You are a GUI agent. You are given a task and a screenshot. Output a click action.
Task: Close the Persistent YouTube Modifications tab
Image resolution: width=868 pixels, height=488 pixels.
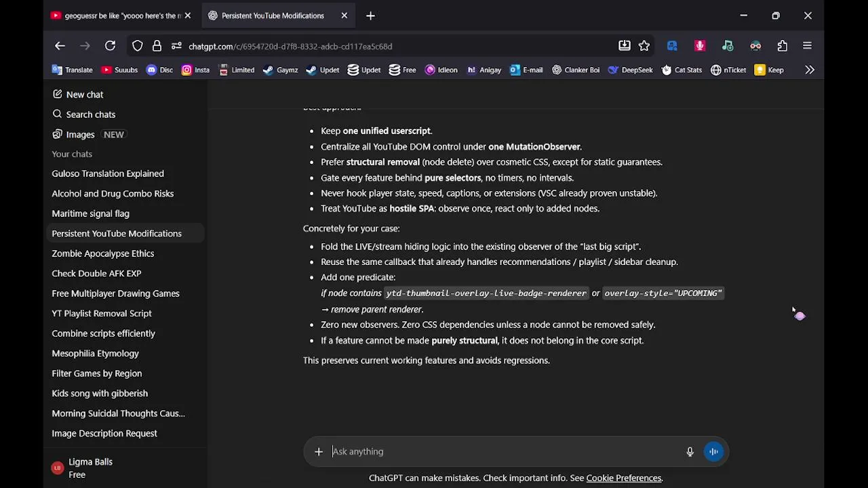tap(344, 16)
